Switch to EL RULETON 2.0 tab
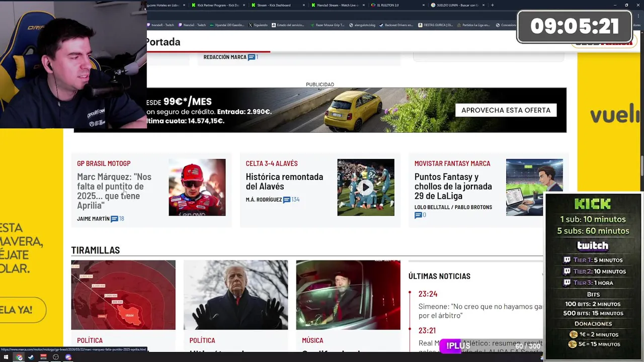This screenshot has width=644, height=362. click(397, 5)
